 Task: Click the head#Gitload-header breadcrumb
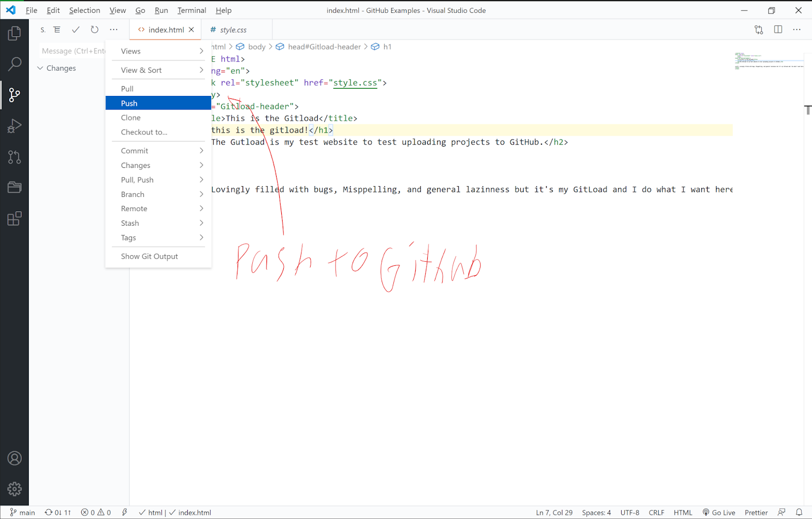click(x=319, y=47)
